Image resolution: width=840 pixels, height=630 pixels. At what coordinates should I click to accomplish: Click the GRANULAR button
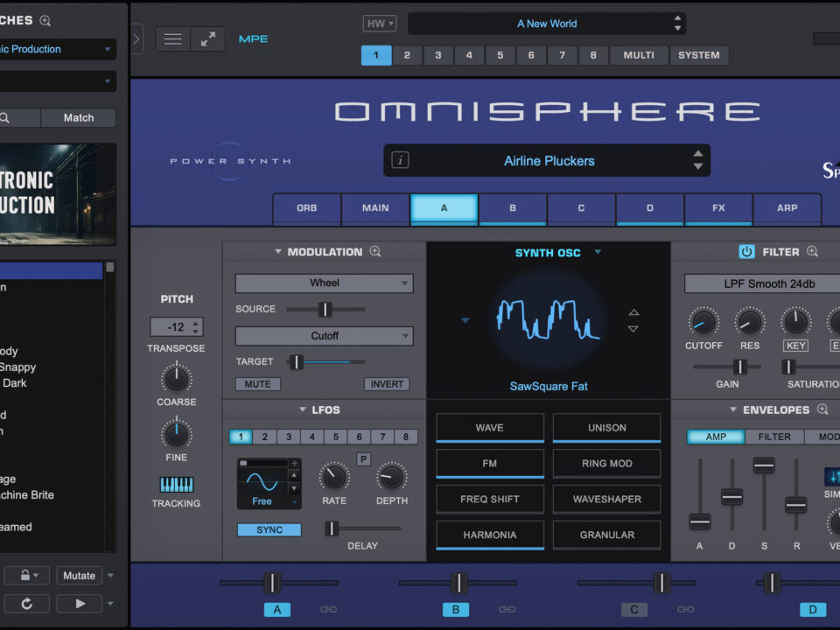(x=606, y=535)
